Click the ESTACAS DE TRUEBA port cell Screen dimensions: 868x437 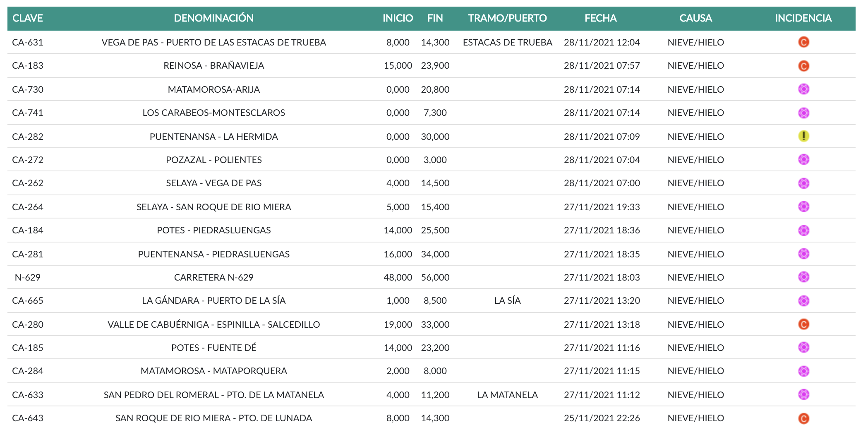507,43
